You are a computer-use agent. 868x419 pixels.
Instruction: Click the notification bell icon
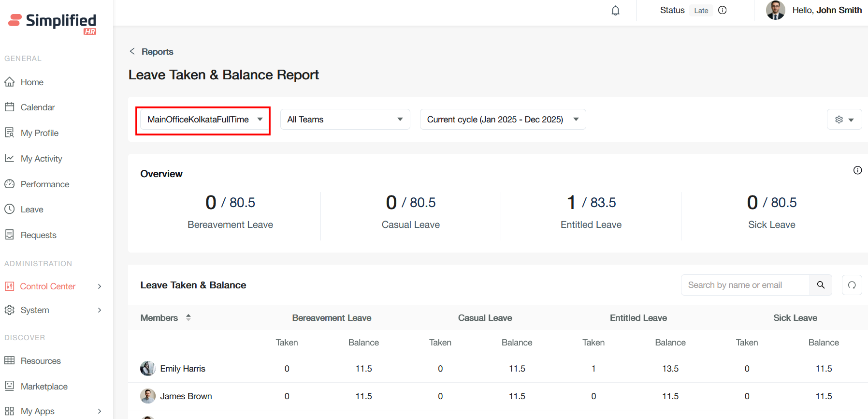615,11
